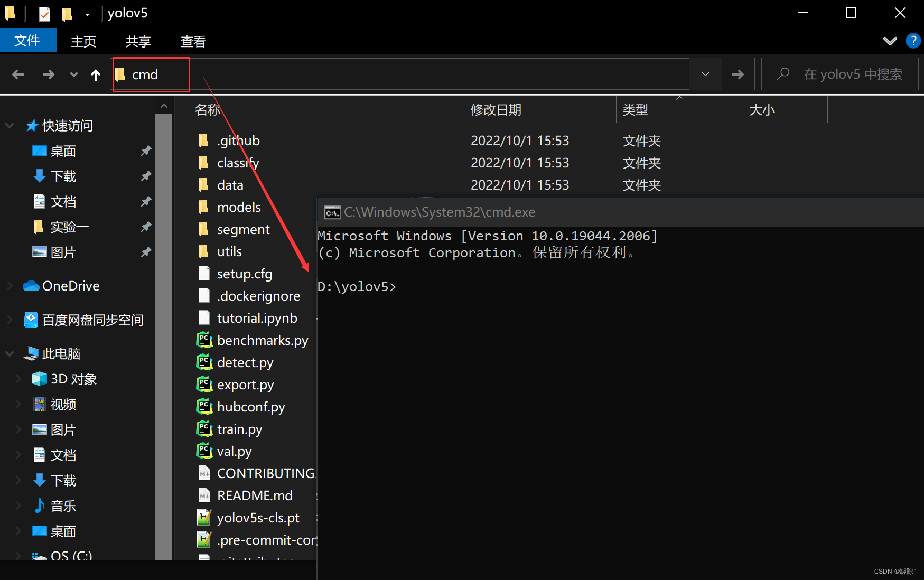924x580 pixels.
Task: Collapse the 快速访问 tree node
Action: click(x=10, y=126)
